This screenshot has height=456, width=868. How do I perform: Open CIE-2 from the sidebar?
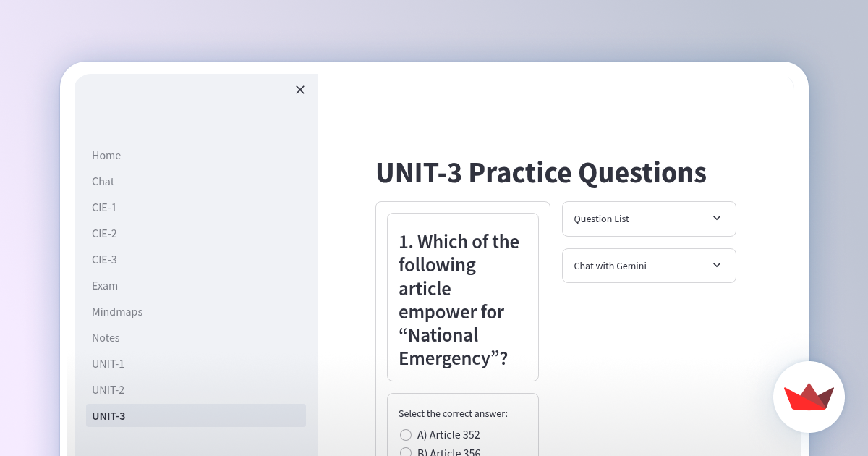point(104,233)
